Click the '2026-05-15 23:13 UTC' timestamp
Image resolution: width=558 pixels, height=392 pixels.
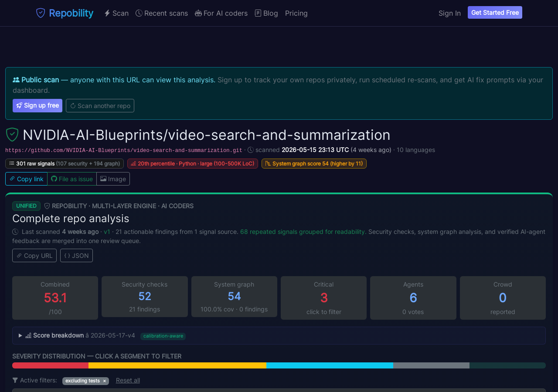(315, 150)
